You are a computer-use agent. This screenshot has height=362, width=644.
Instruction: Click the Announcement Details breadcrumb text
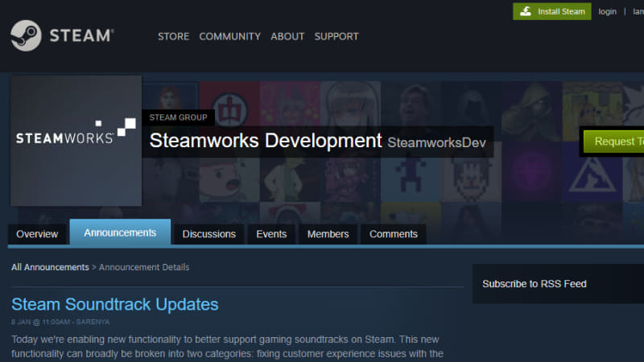144,267
